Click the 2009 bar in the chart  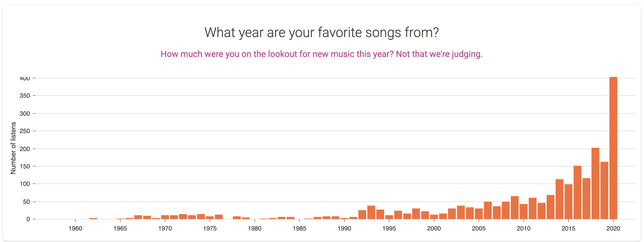(515, 207)
